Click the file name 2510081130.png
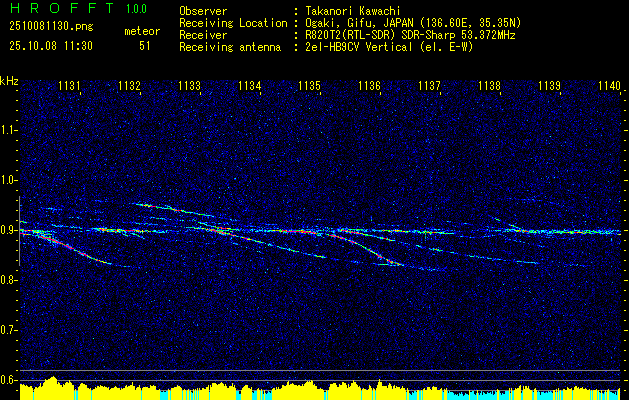 click(x=51, y=27)
